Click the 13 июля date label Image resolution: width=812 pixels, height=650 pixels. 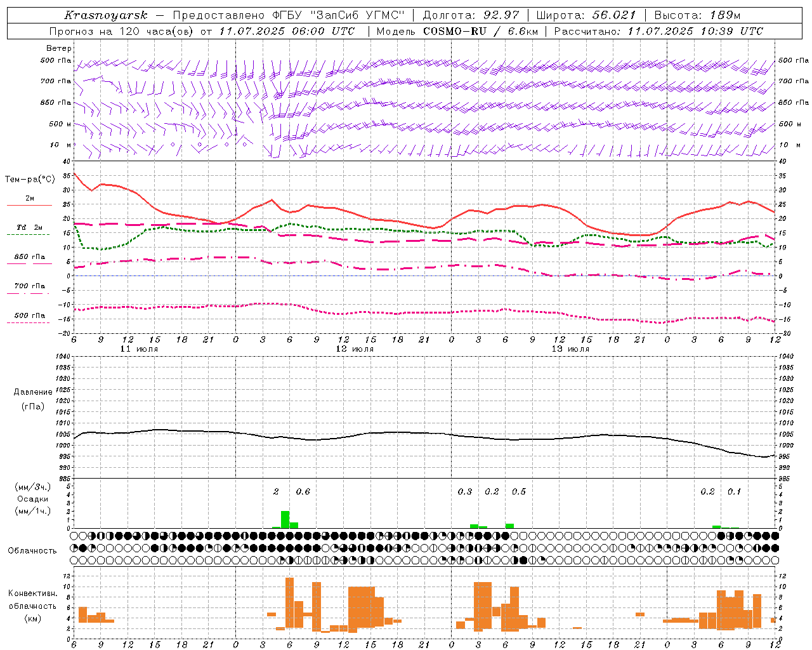(570, 349)
